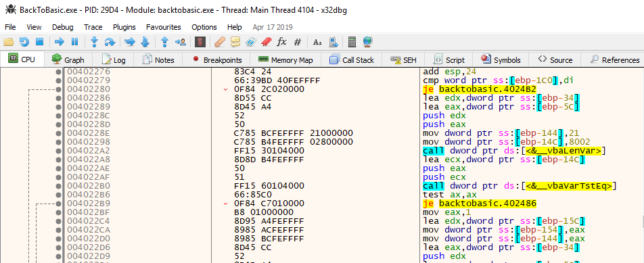Select the call to __vbaVarTstEq instruction
Image resolution: width=644 pixels, height=263 pixels.
point(520,186)
